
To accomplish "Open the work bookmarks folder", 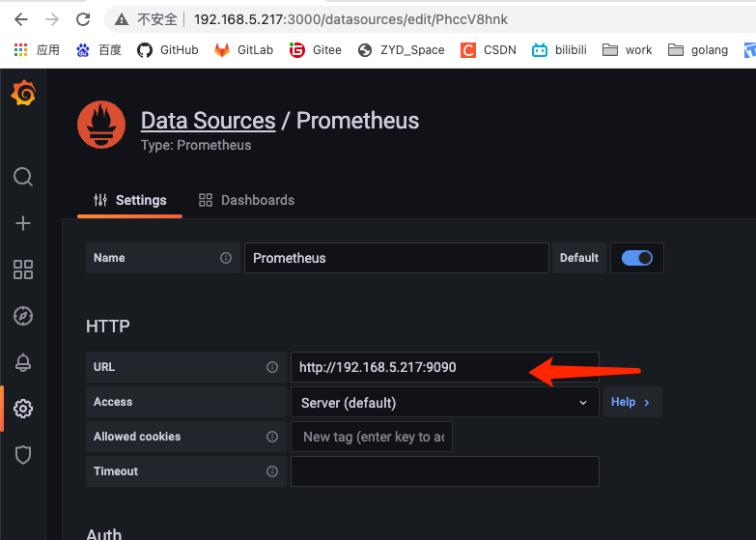I will (x=628, y=49).
